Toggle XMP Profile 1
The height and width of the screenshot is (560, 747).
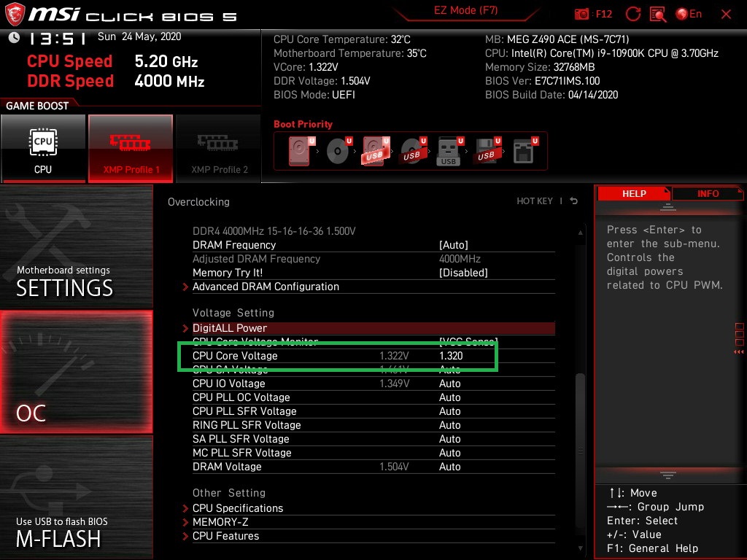pos(131,149)
